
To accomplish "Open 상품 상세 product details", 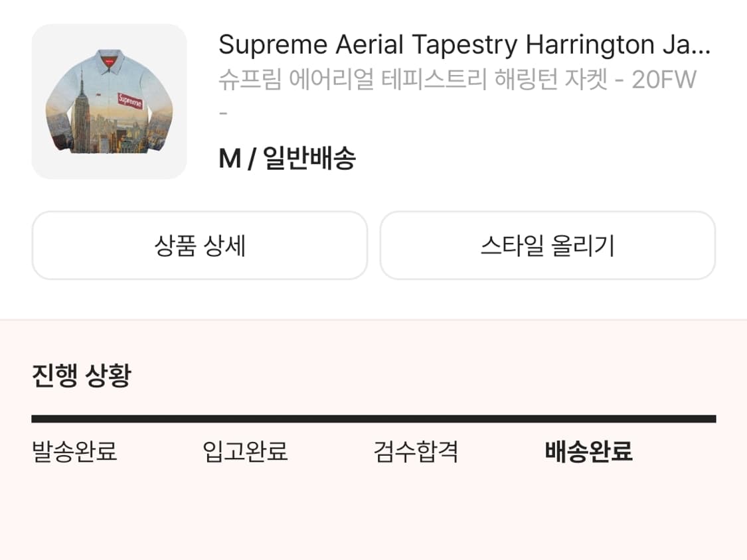I will [x=200, y=245].
